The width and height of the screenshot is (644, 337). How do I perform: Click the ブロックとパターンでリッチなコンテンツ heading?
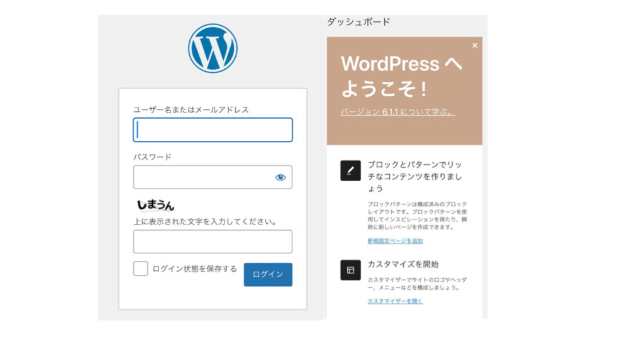(x=415, y=177)
